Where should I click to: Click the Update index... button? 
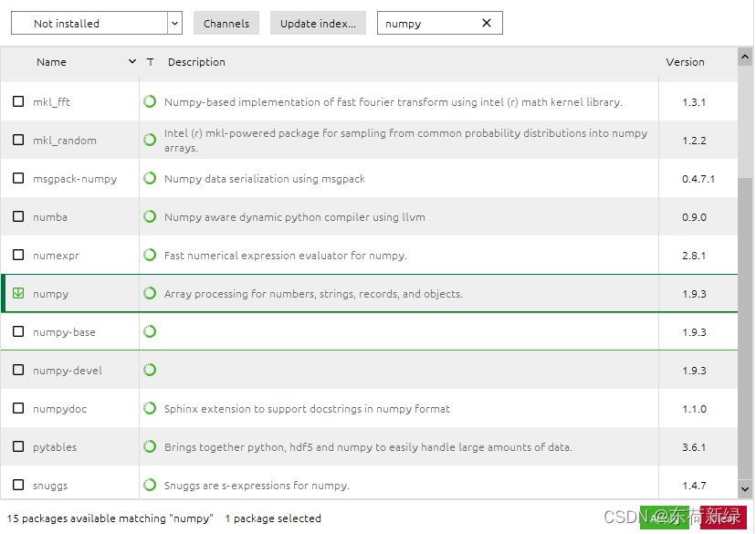[x=318, y=23]
